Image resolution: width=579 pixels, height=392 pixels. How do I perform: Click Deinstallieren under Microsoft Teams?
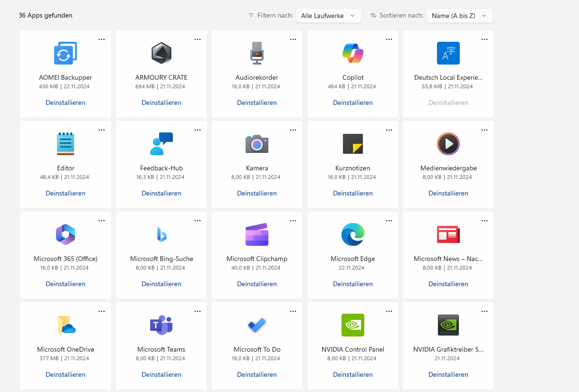click(161, 374)
